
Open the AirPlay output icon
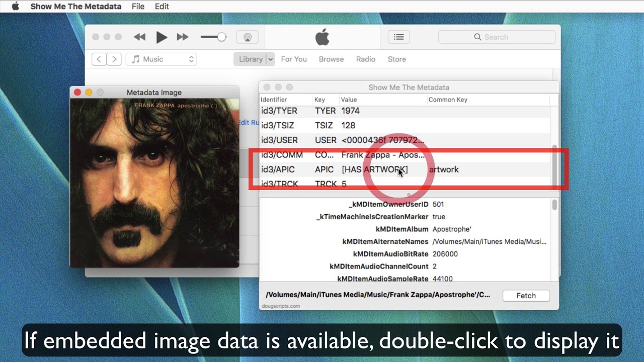pos(248,37)
